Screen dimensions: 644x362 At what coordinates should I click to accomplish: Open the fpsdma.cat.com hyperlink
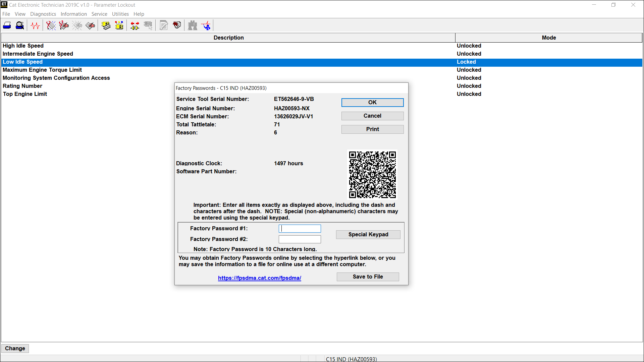(259, 278)
